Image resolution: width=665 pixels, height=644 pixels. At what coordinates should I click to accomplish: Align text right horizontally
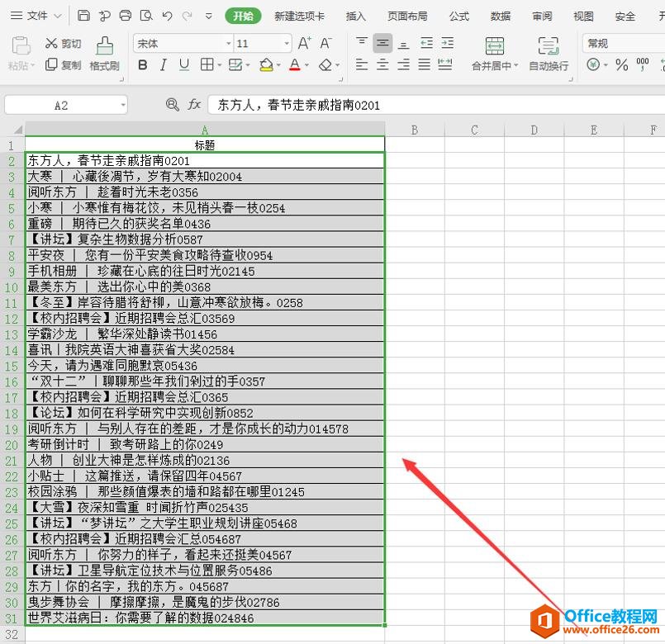[403, 64]
